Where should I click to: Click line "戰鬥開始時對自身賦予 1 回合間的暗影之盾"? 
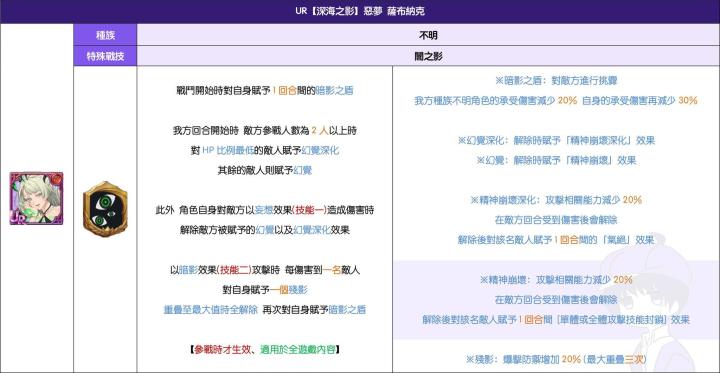(x=265, y=91)
